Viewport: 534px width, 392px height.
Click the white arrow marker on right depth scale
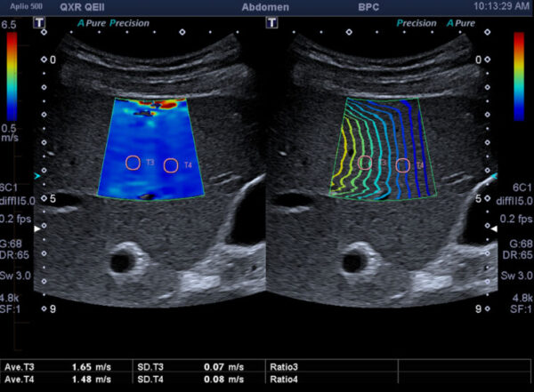(x=495, y=229)
